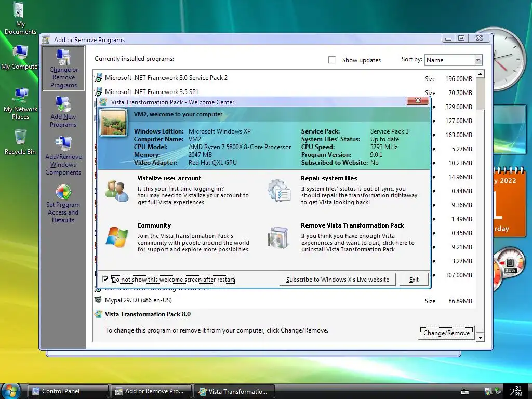Select Mypal 29.3.0 (x86 en-US) row
This screenshot has width=532, height=399.
(x=284, y=300)
